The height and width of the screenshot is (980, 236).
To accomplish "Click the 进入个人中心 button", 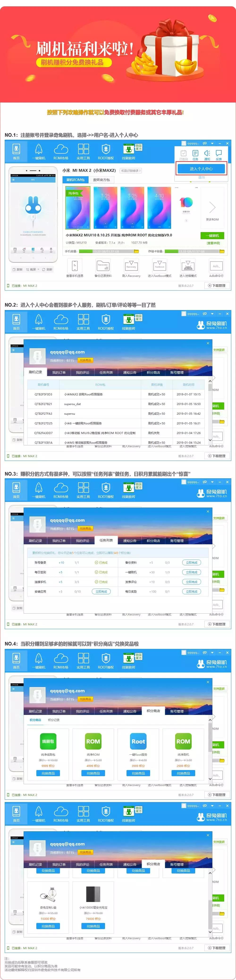I will pyautogui.click(x=201, y=168).
